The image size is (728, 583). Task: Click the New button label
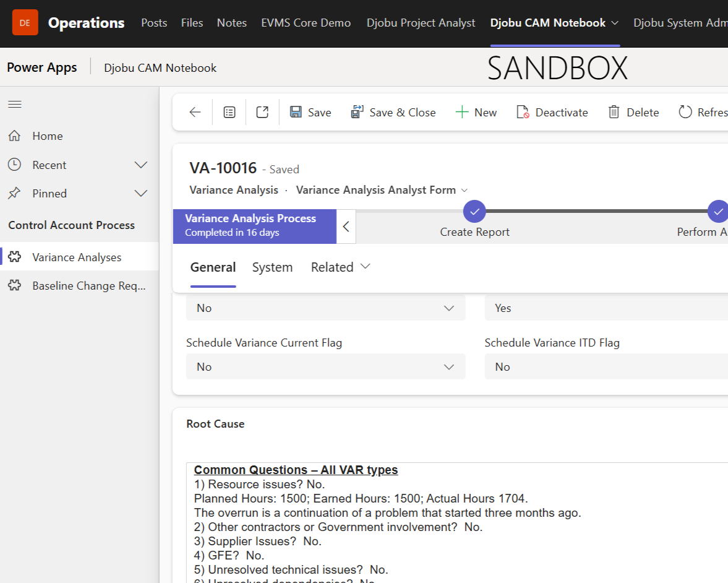[485, 113]
